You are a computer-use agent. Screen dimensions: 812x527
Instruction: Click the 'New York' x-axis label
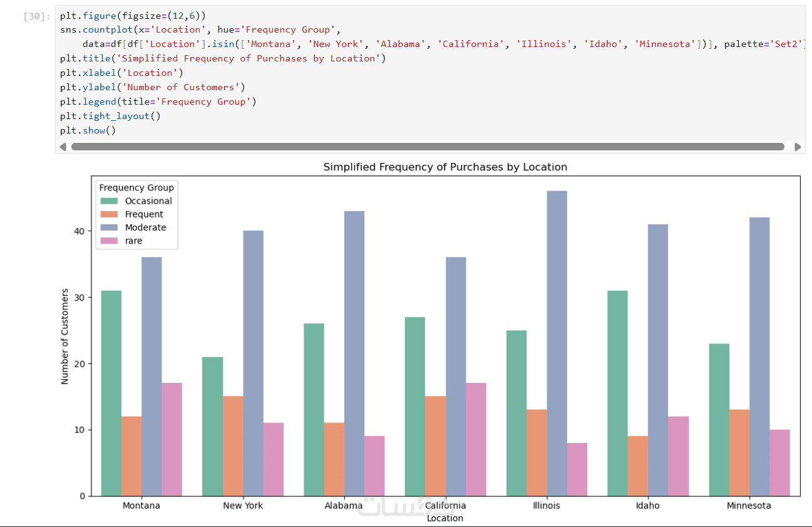(243, 506)
